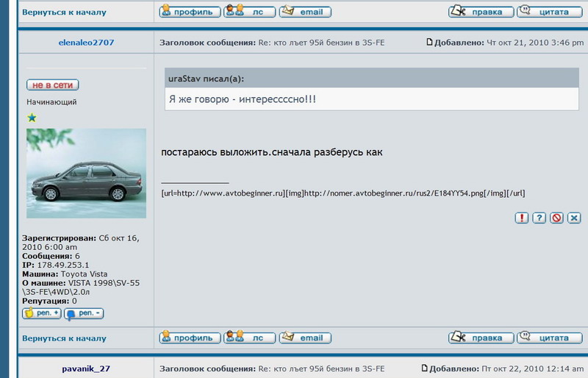Click the red exclamation report icon

(521, 218)
